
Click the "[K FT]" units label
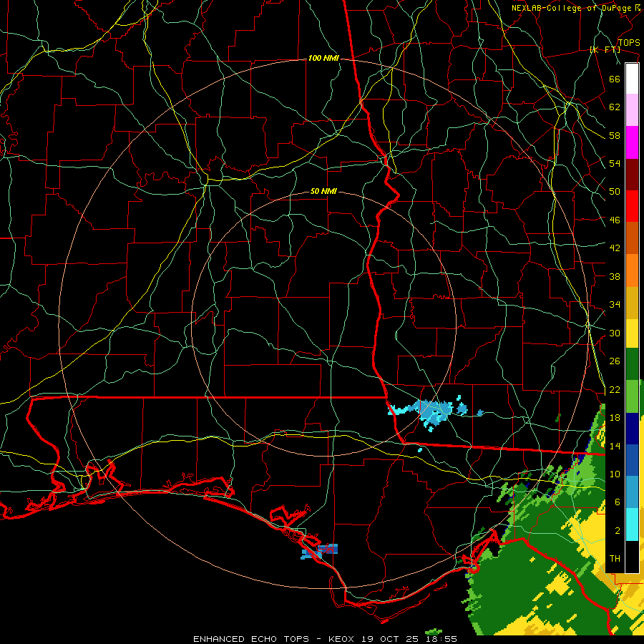605,50
